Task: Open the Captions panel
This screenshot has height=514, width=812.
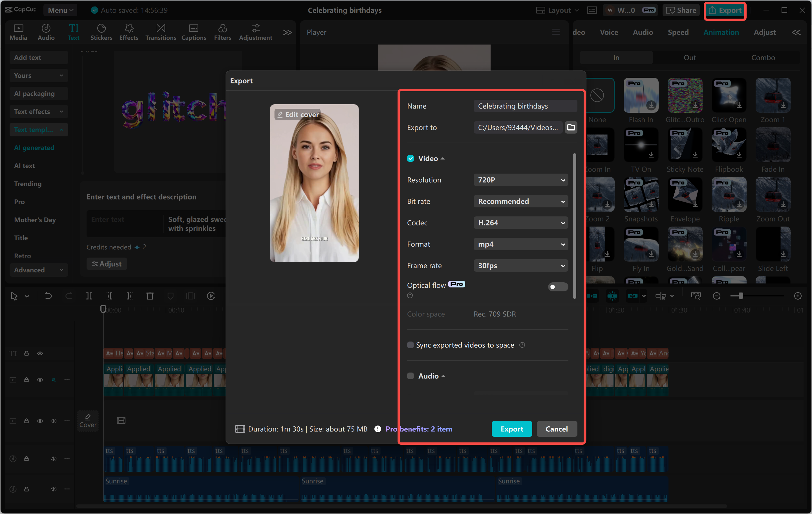Action: (x=194, y=32)
